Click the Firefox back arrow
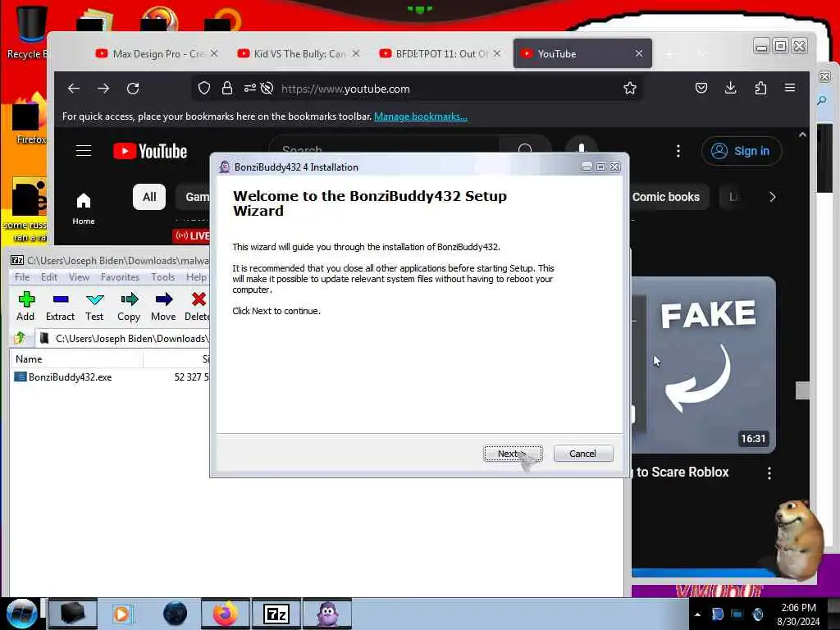Screen dimensions: 840x630 pos(74,89)
